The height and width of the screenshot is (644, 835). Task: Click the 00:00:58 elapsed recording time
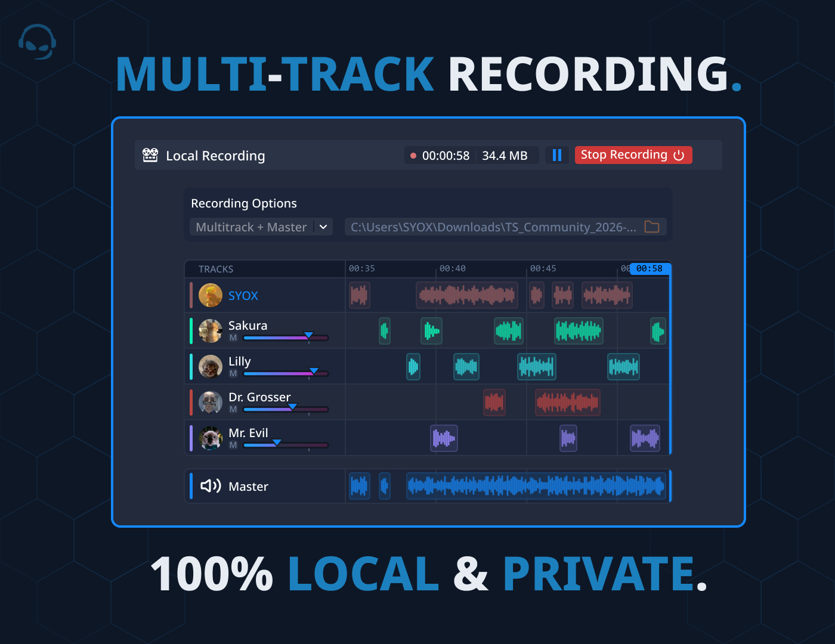point(446,156)
